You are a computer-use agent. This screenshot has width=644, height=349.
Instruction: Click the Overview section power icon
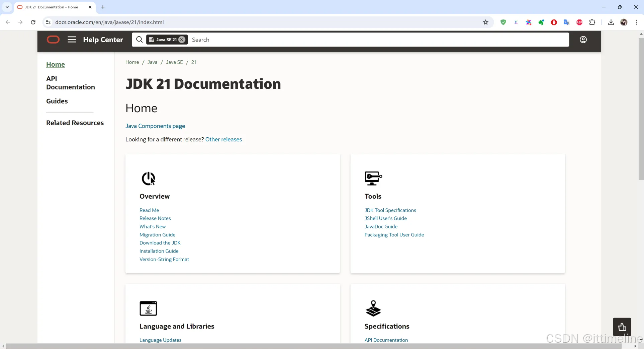[x=148, y=179]
